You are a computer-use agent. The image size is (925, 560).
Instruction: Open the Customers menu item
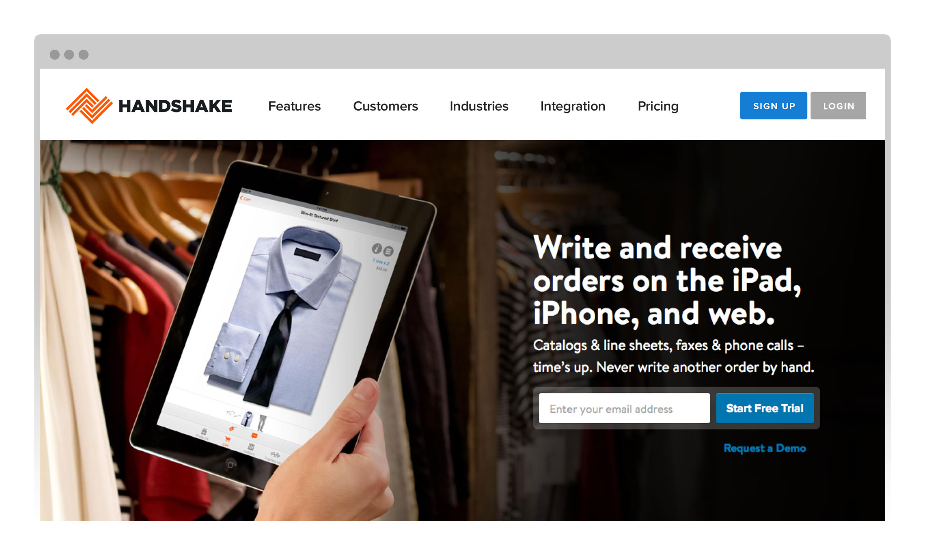pos(385,106)
